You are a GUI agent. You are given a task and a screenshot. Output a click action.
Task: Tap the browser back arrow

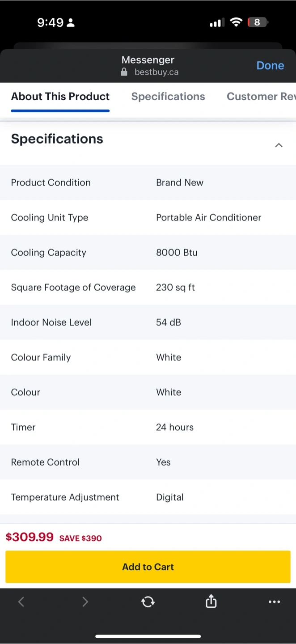point(21,602)
